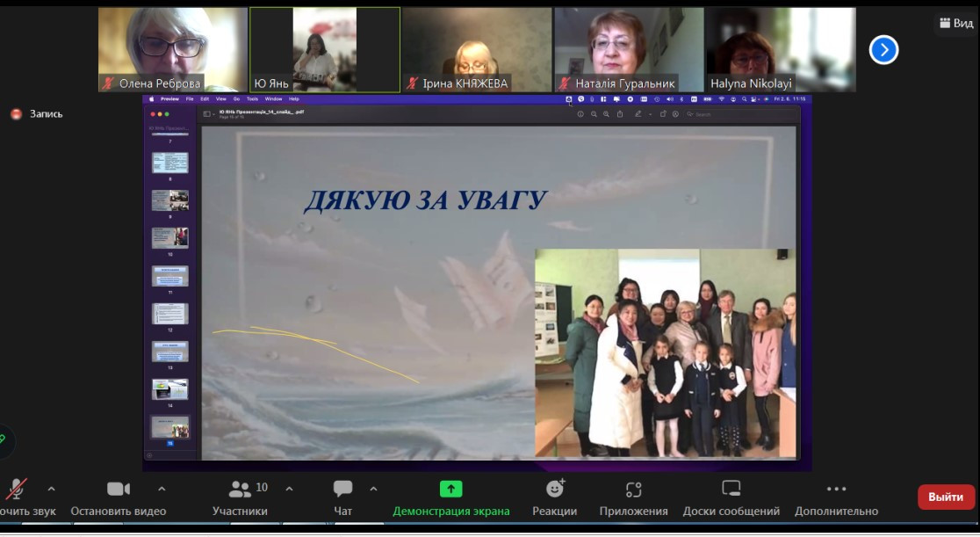Select the 'Ю Янь' participant video tile
This screenshot has height=537, width=980.
[x=325, y=49]
